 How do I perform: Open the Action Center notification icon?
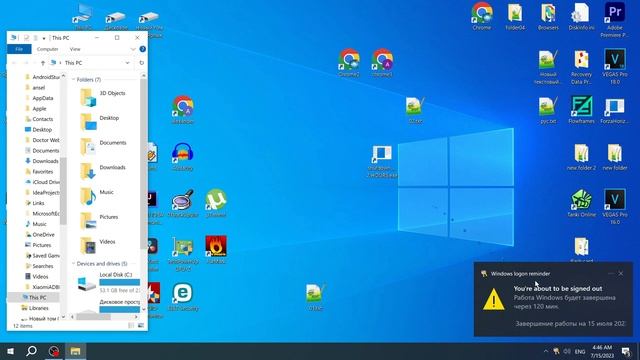626,351
